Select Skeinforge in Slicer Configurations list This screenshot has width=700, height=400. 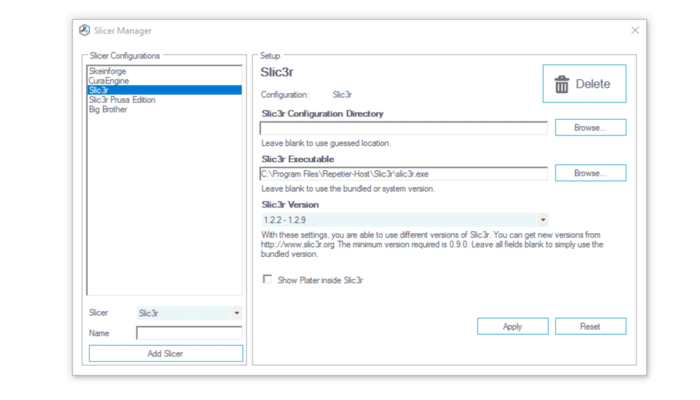tap(164, 71)
